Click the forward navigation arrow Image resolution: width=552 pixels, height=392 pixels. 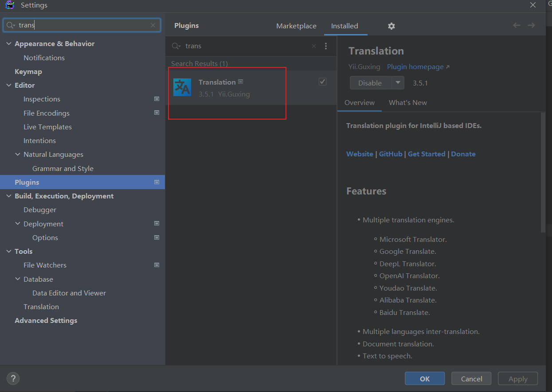tap(531, 26)
